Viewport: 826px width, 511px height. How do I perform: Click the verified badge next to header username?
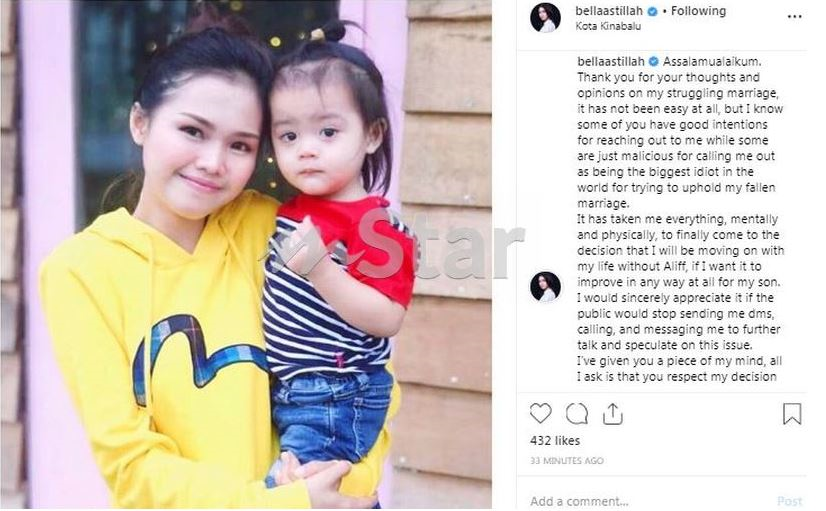click(x=652, y=11)
